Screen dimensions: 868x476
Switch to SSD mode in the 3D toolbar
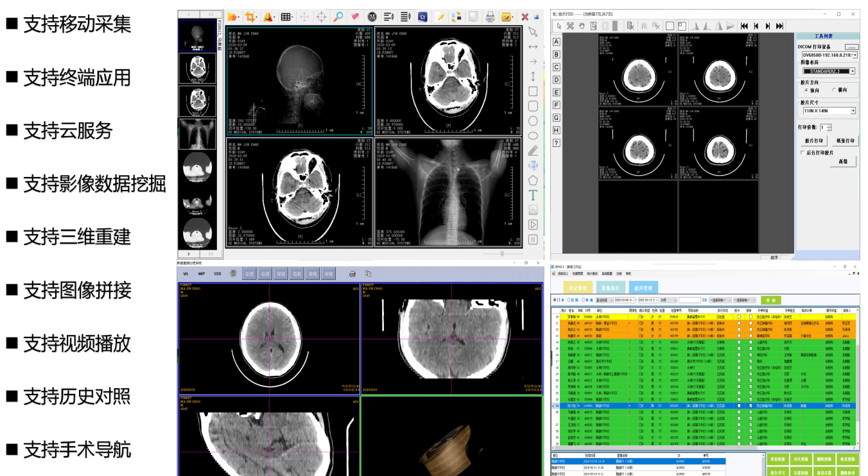218,274
